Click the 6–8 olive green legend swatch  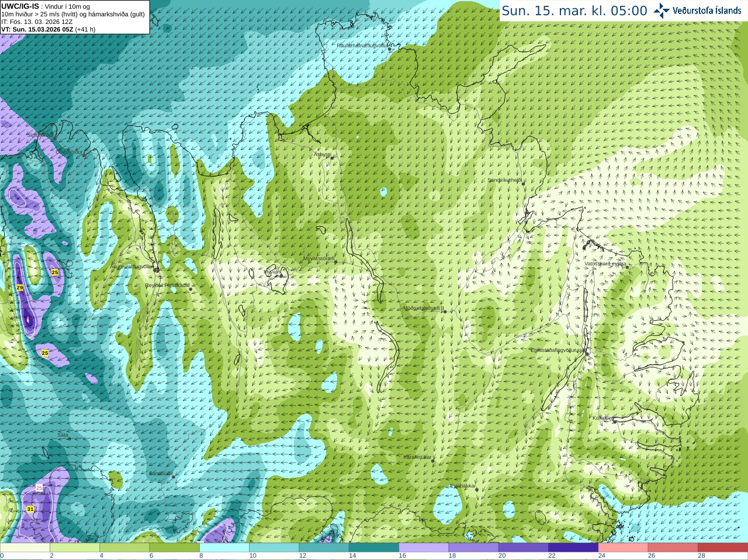point(174,548)
